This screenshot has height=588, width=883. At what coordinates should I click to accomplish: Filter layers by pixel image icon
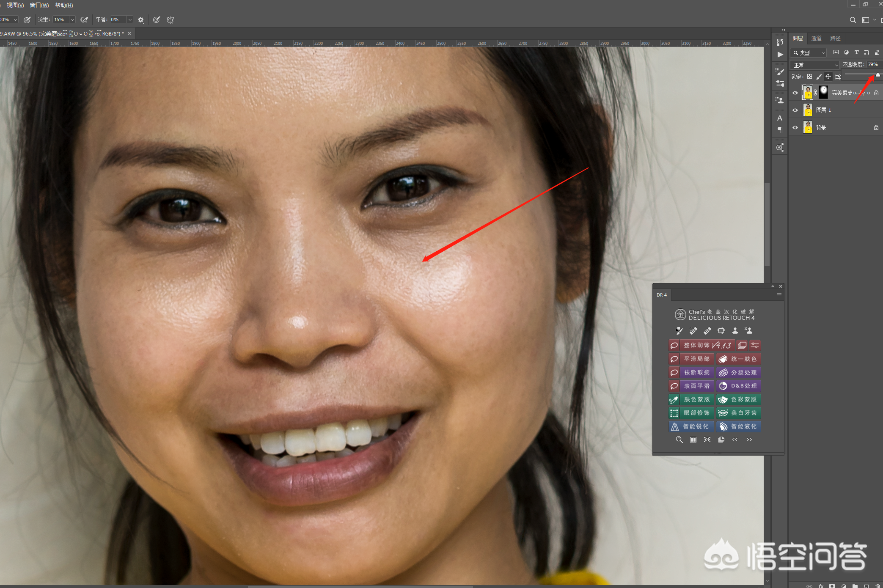pos(836,52)
